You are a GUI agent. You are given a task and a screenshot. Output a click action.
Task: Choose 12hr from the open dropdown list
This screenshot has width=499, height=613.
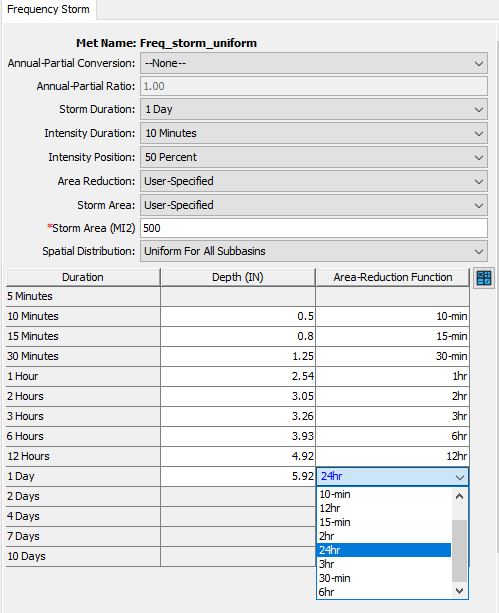(x=384, y=508)
